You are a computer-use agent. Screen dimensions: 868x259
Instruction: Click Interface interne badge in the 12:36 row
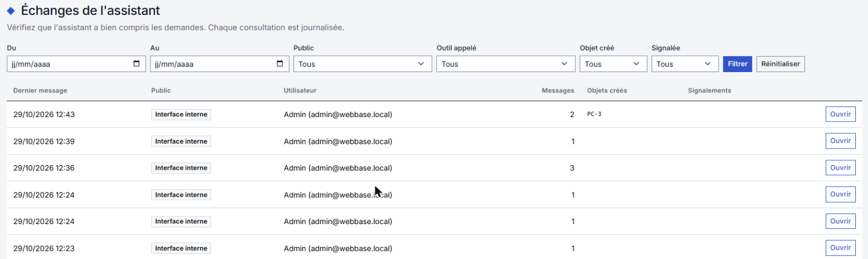[x=181, y=167]
